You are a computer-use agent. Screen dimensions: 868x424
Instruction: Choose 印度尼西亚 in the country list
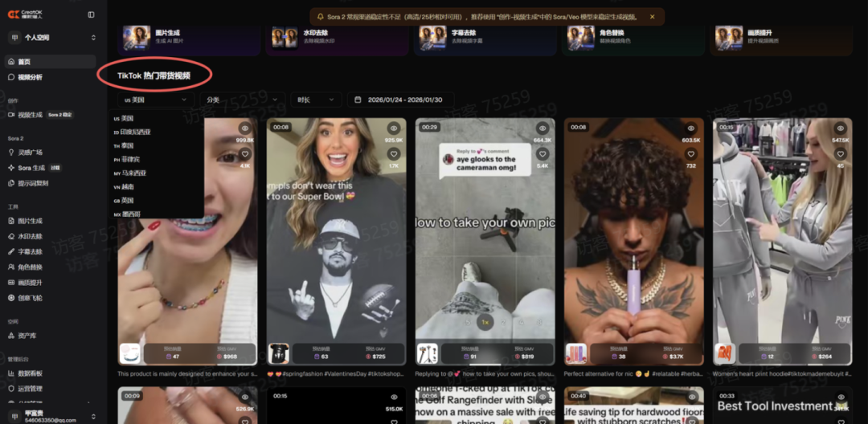pyautogui.click(x=156, y=132)
